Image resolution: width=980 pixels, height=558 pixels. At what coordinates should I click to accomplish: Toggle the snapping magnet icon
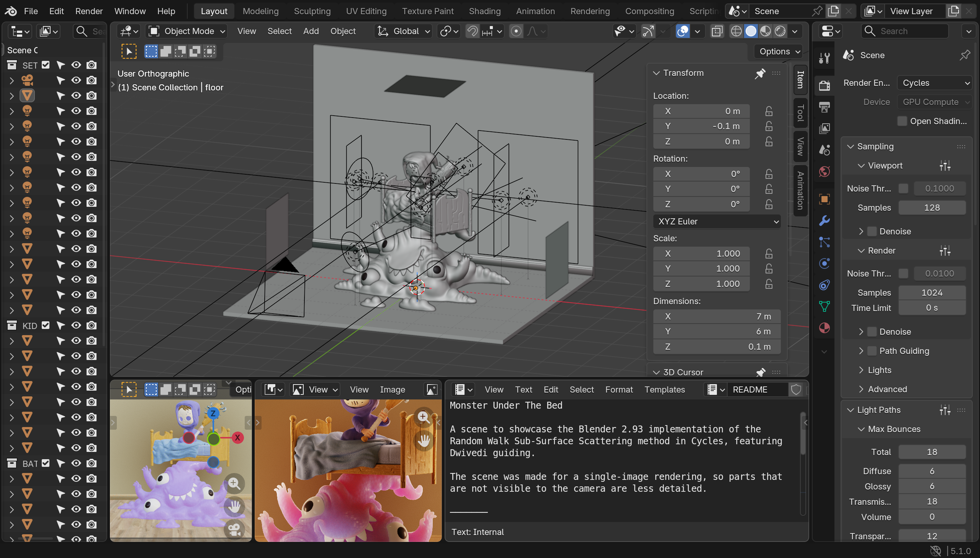pos(473,31)
